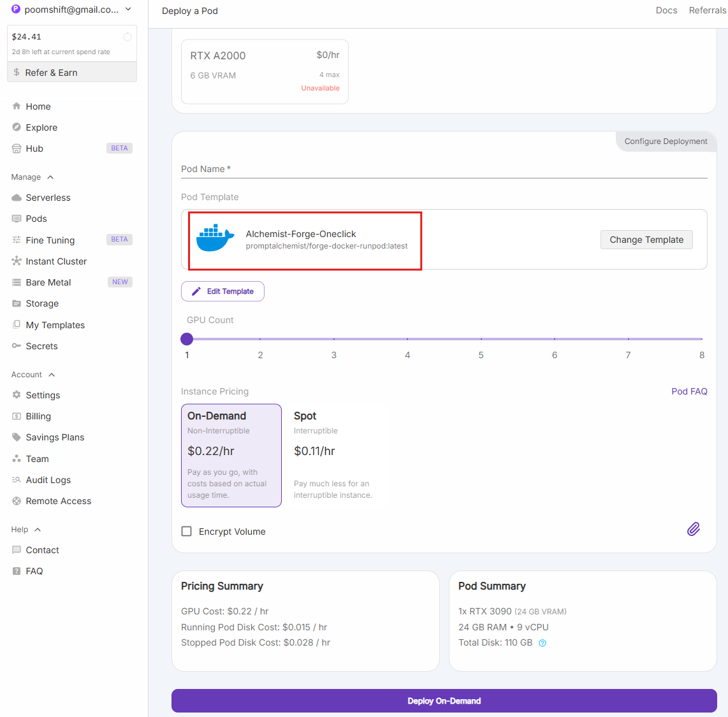Screen dimensions: 728x717
Task: Click the "1x RTX 3090" summary text
Action: 484,611
